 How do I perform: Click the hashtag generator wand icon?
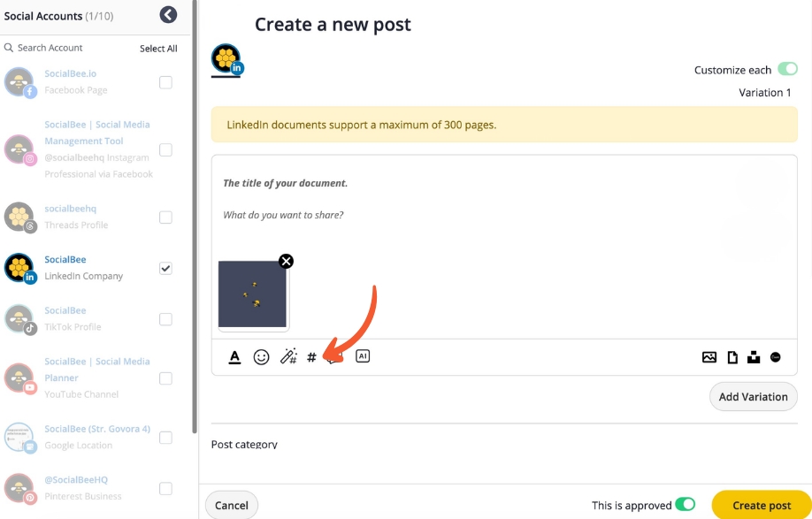pos(288,357)
